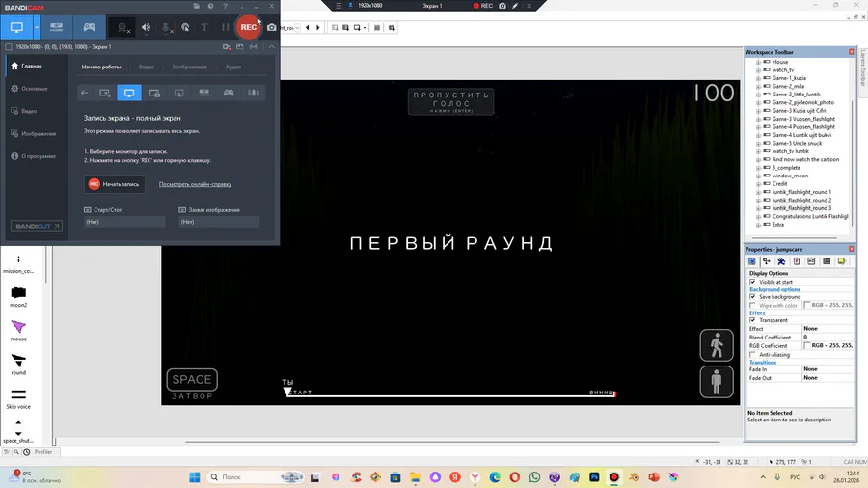Click the taskbar Поиск search box
The width and height of the screenshot is (868, 488).
254,477
